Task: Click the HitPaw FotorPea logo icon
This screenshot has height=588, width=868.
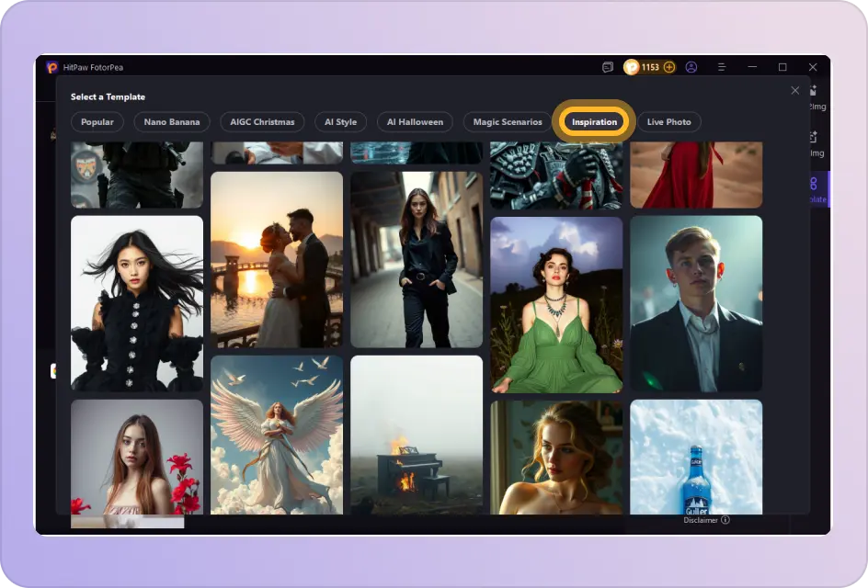Action: click(52, 67)
